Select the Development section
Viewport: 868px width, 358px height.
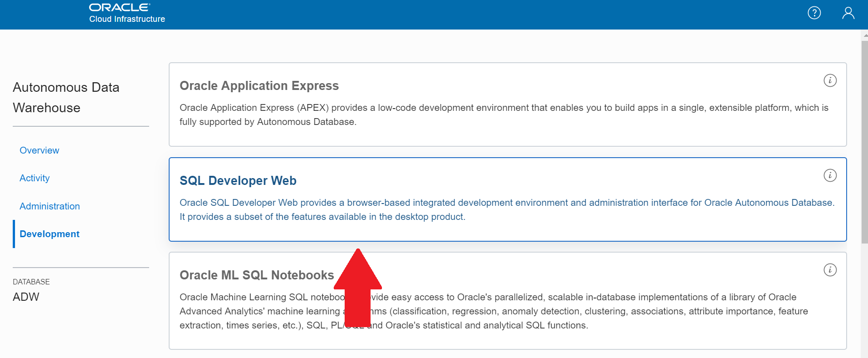point(50,234)
